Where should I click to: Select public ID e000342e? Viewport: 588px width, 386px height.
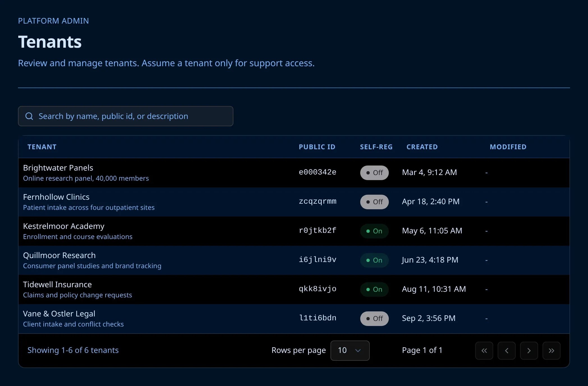point(318,172)
